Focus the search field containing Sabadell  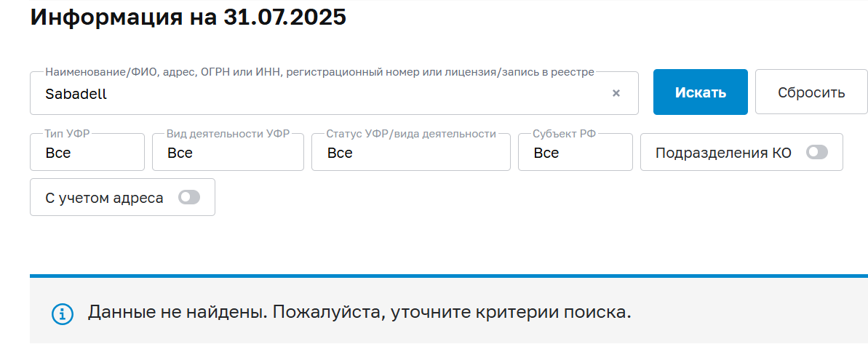tap(320, 94)
